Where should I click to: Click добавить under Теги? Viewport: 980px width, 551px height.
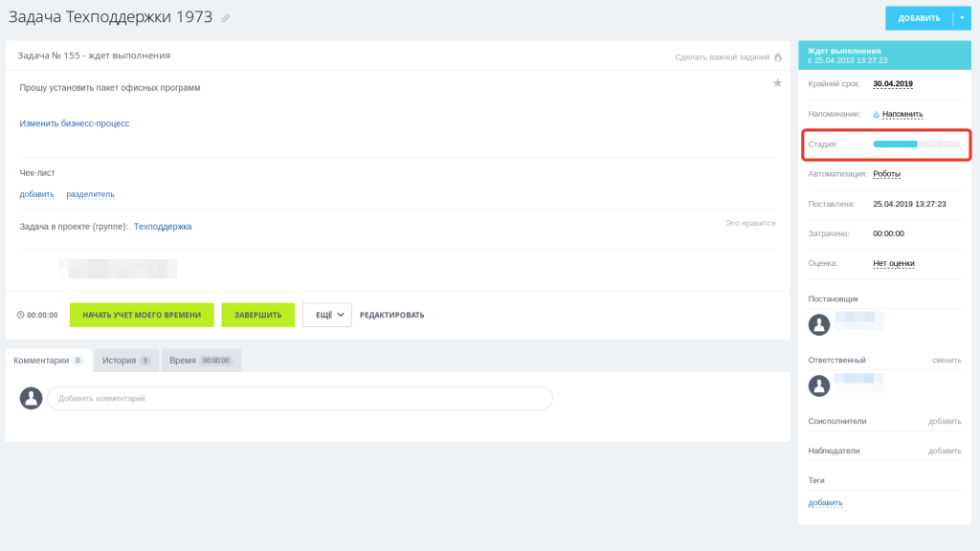coord(825,503)
